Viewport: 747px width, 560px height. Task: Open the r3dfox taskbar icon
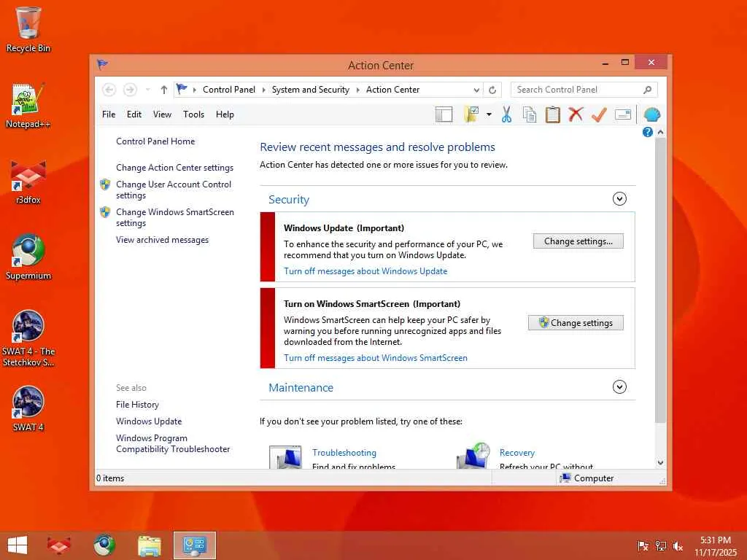(59, 545)
